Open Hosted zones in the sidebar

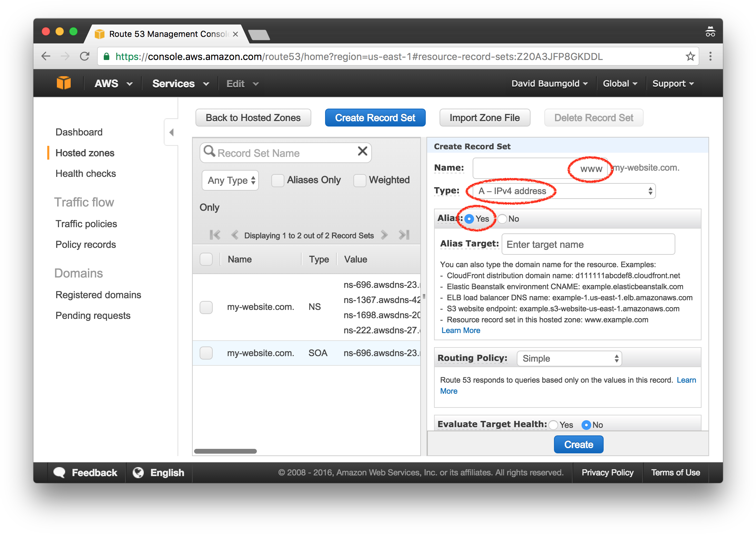point(85,153)
